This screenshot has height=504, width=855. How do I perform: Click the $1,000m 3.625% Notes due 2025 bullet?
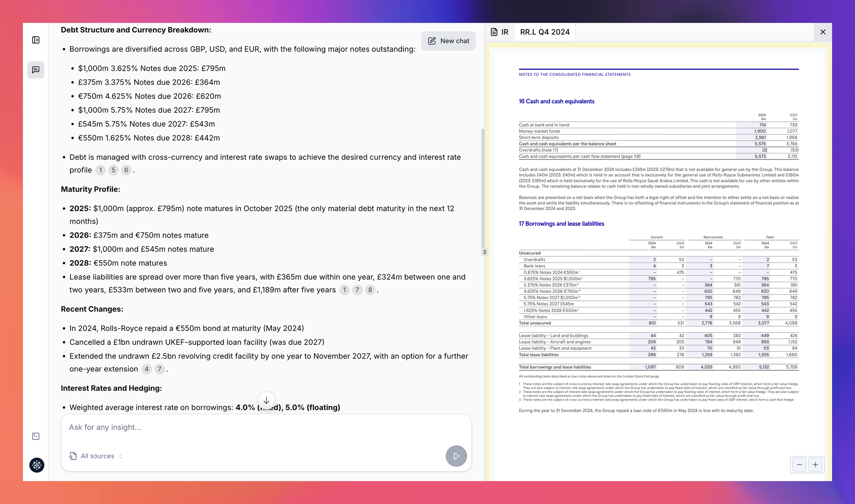152,68
